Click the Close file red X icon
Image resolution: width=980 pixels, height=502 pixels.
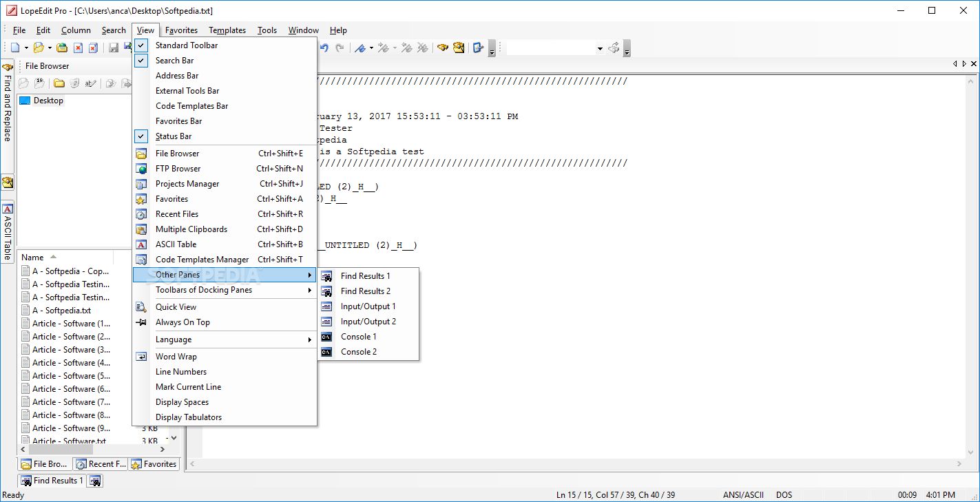[x=78, y=48]
